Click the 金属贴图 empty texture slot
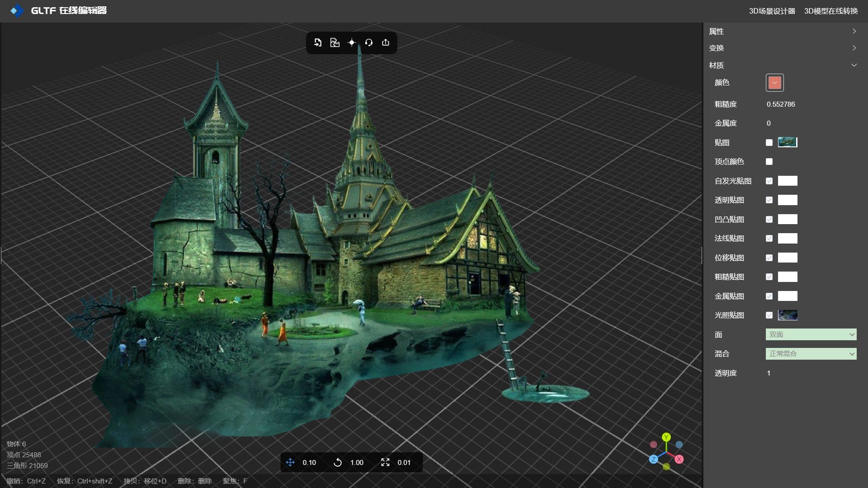This screenshot has width=868, height=488. coord(788,296)
